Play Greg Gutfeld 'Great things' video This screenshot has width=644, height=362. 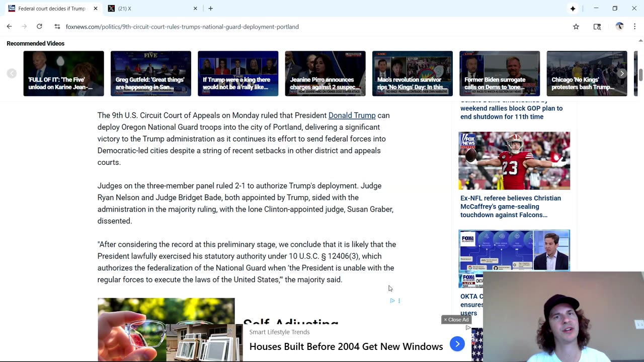pos(151,73)
